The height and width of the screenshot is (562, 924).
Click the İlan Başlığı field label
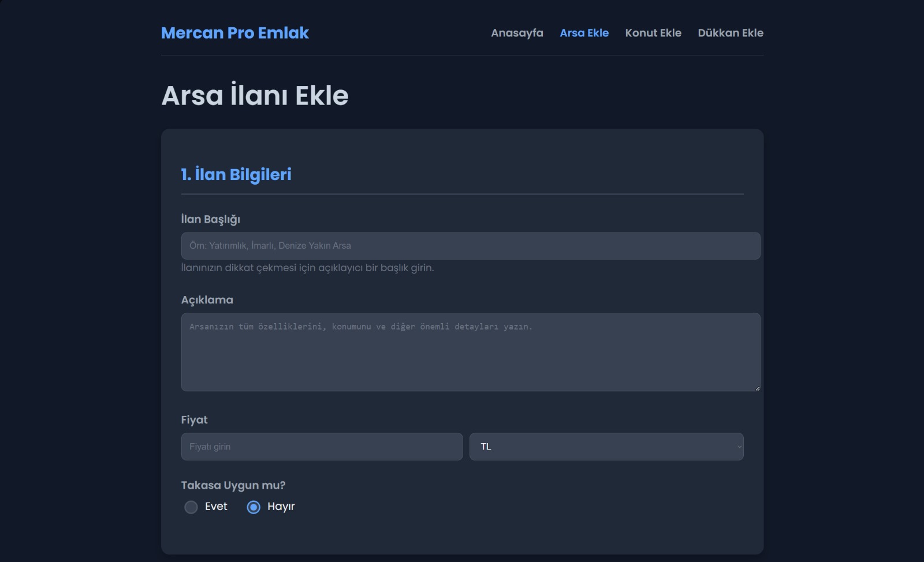[x=210, y=219]
